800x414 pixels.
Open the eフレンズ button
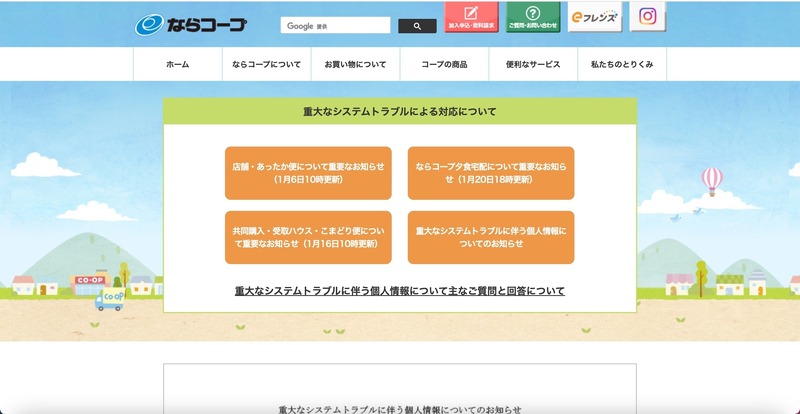point(594,17)
